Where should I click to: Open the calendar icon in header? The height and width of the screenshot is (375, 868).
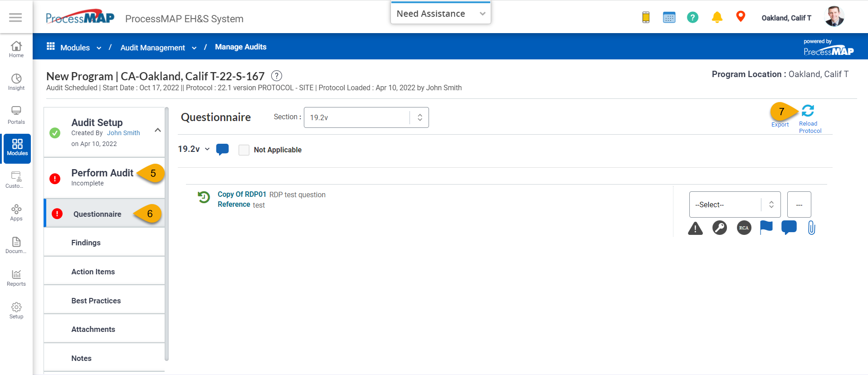click(669, 17)
